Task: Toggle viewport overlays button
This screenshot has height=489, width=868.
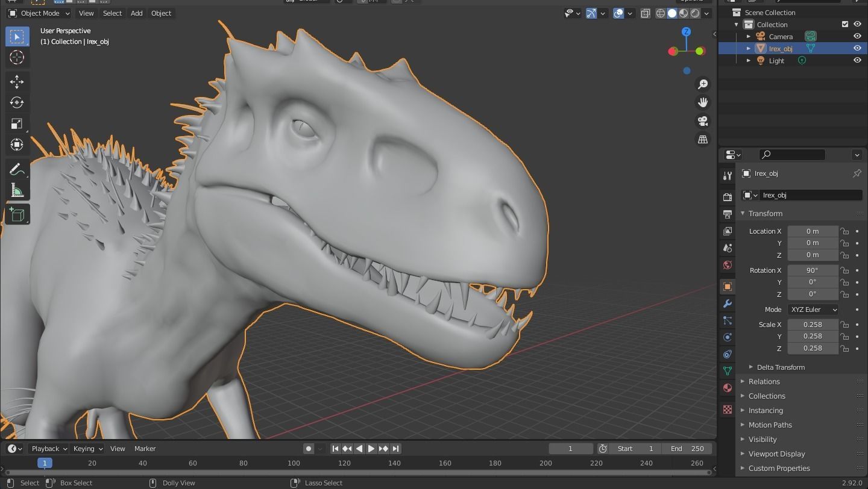Action: click(618, 13)
